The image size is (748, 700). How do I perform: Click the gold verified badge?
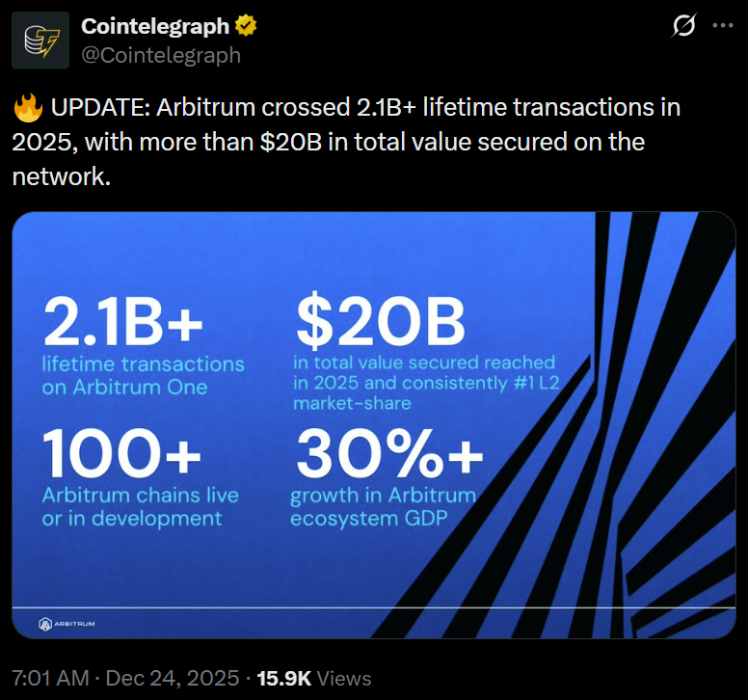click(x=247, y=26)
